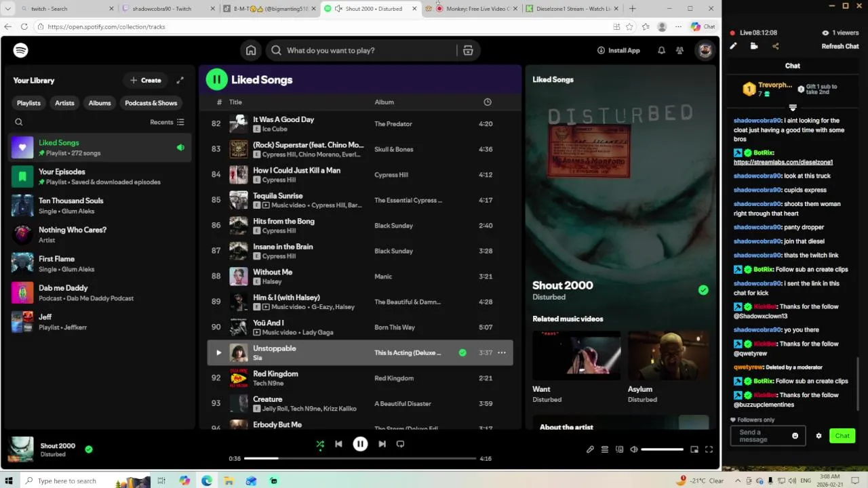Open the Browse icon in the search bar
868x488 pixels.
point(468,50)
